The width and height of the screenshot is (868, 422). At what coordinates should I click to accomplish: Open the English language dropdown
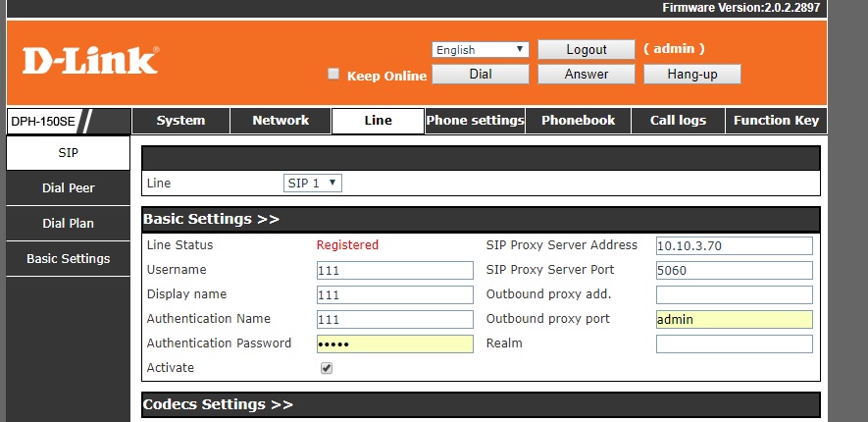481,49
